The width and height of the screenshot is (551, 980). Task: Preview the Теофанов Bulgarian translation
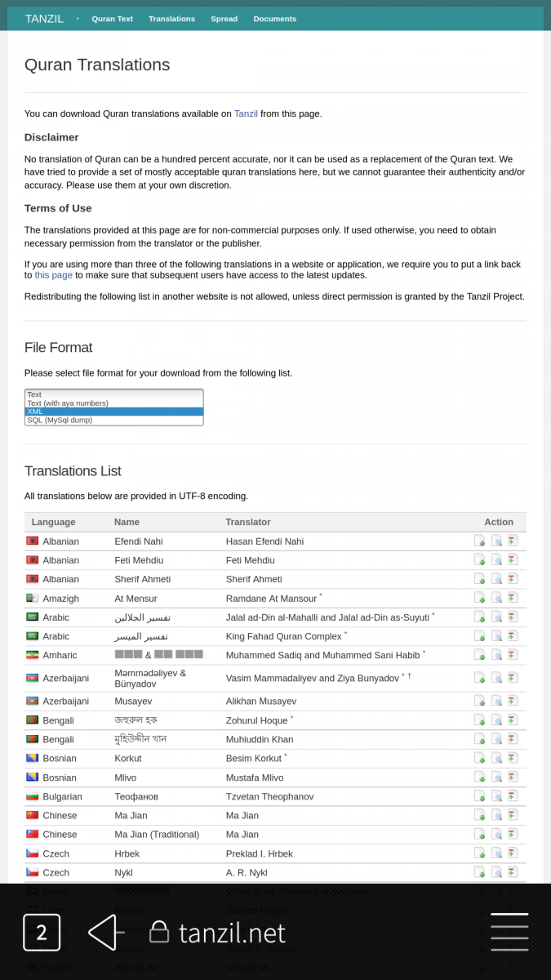pyautogui.click(x=496, y=796)
